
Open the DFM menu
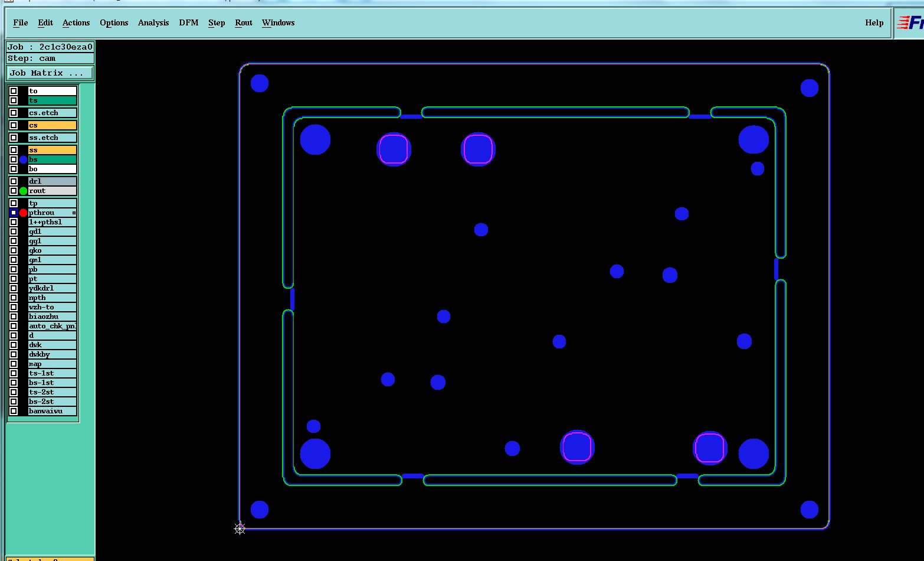click(x=189, y=22)
